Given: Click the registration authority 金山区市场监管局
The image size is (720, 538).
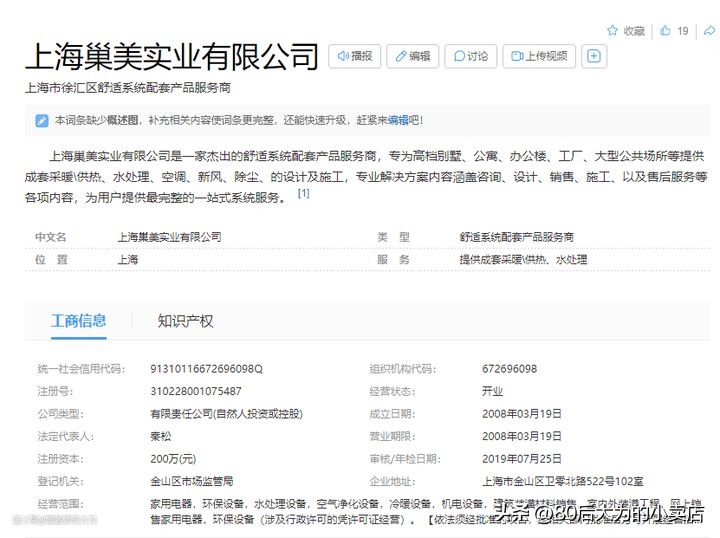Looking at the screenshot, I should 191,481.
